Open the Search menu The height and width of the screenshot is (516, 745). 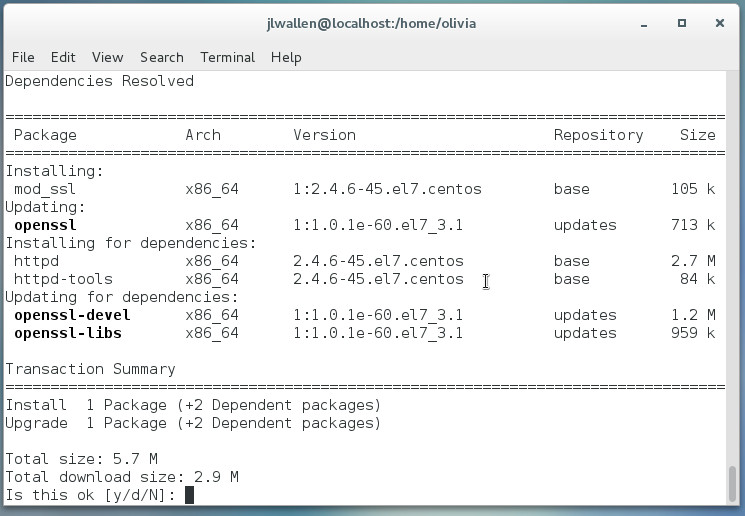coord(161,57)
